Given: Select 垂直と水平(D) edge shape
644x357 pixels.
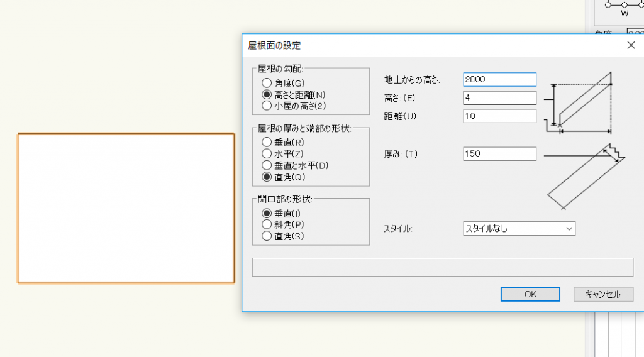Looking at the screenshot, I should [x=267, y=165].
